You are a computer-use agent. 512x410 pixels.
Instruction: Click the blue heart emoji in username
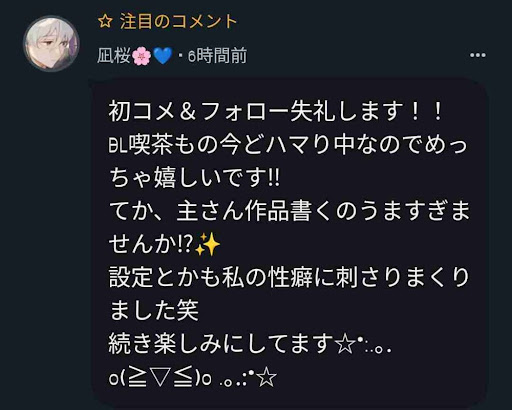pos(162,56)
